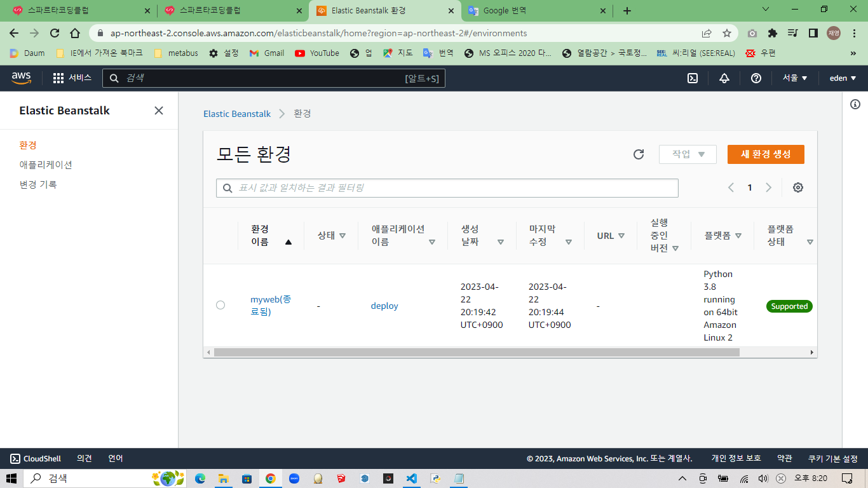Screen dimensions: 868x488
Task: Open the 언어 language link in the footer
Action: pyautogui.click(x=116, y=459)
